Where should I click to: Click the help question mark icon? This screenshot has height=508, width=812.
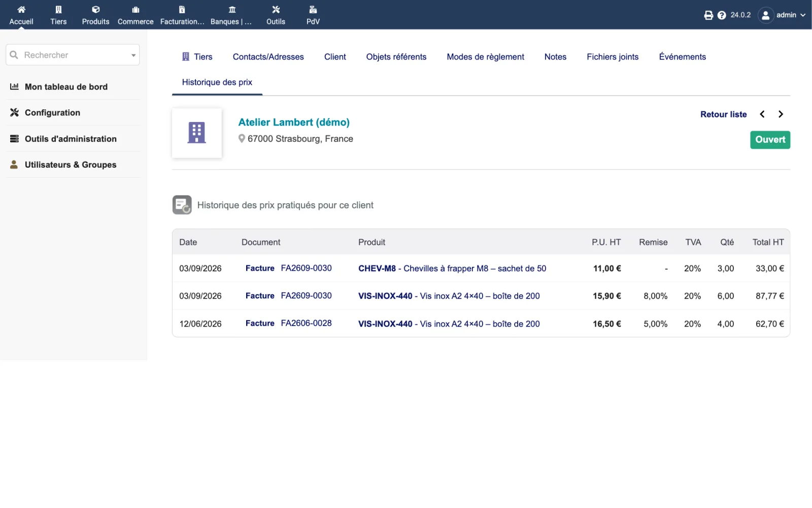point(722,15)
